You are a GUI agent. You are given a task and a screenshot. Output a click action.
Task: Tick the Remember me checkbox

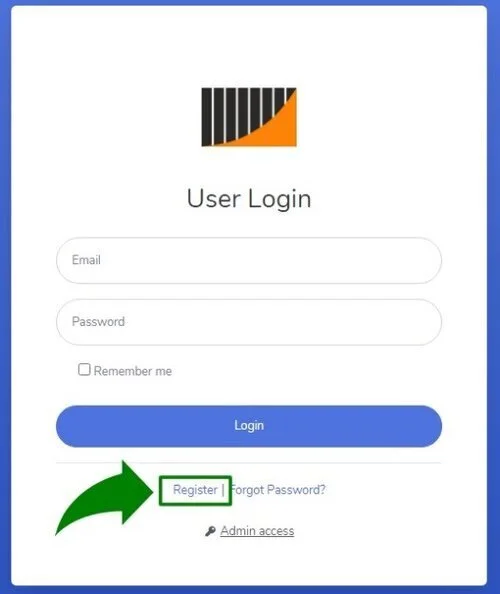point(84,369)
